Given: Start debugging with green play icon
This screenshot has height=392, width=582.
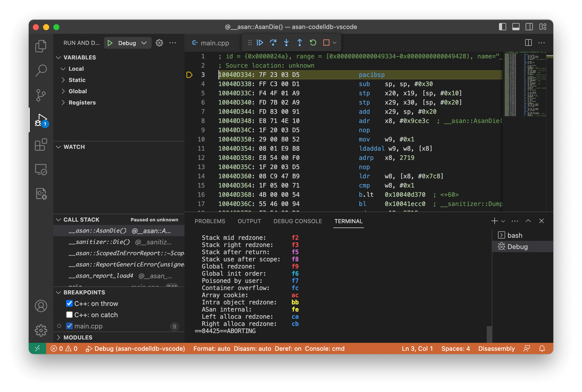Looking at the screenshot, I should click(110, 43).
